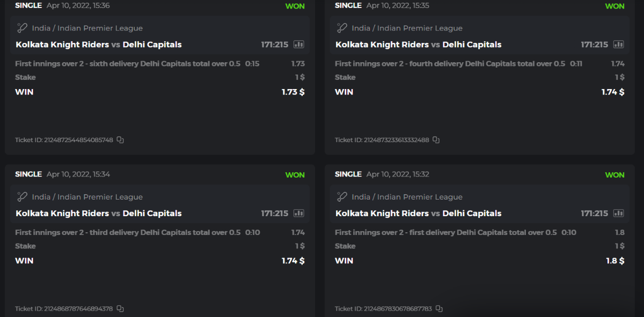Copy ticket ID ending in 894378
The height and width of the screenshot is (317, 644).
point(120,309)
